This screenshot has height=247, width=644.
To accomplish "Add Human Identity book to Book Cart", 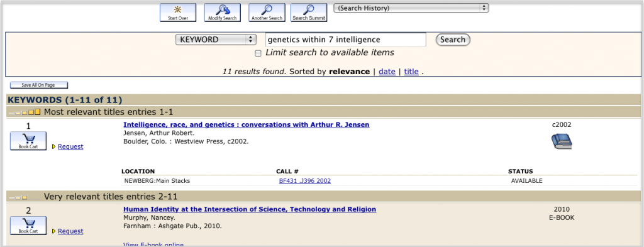I will (28, 226).
